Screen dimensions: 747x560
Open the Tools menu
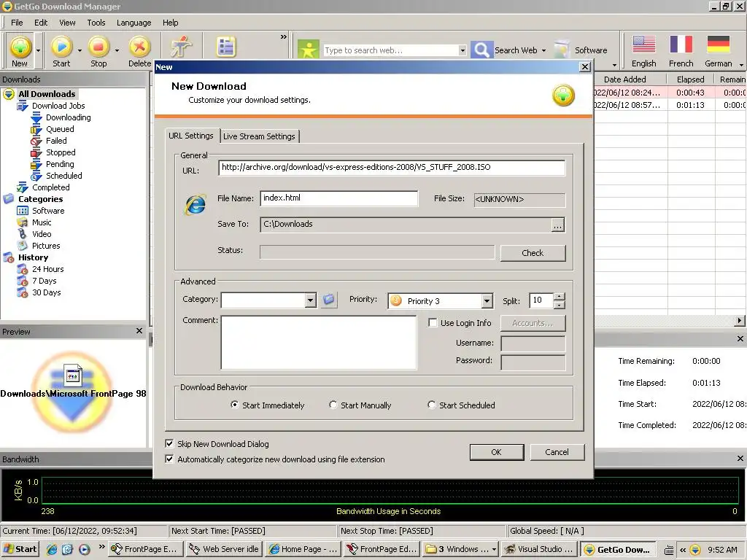coord(96,23)
